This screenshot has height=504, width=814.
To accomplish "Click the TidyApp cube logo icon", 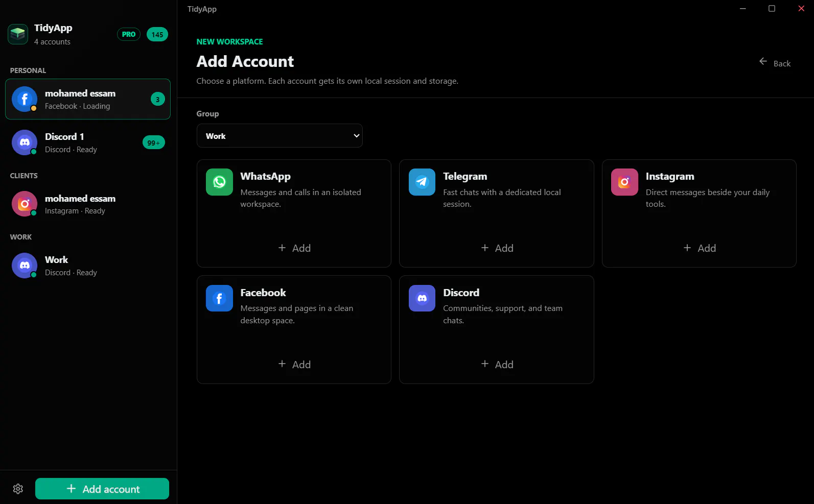I will (x=18, y=34).
